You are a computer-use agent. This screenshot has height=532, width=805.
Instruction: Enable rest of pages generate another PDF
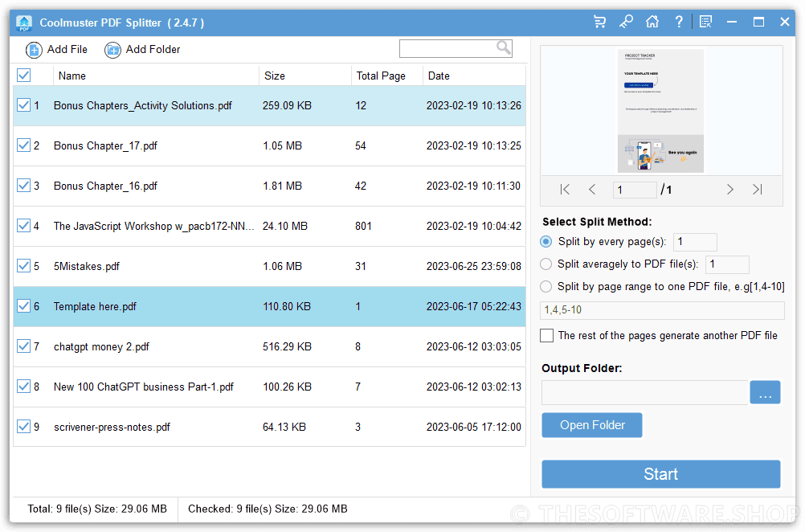[547, 335]
